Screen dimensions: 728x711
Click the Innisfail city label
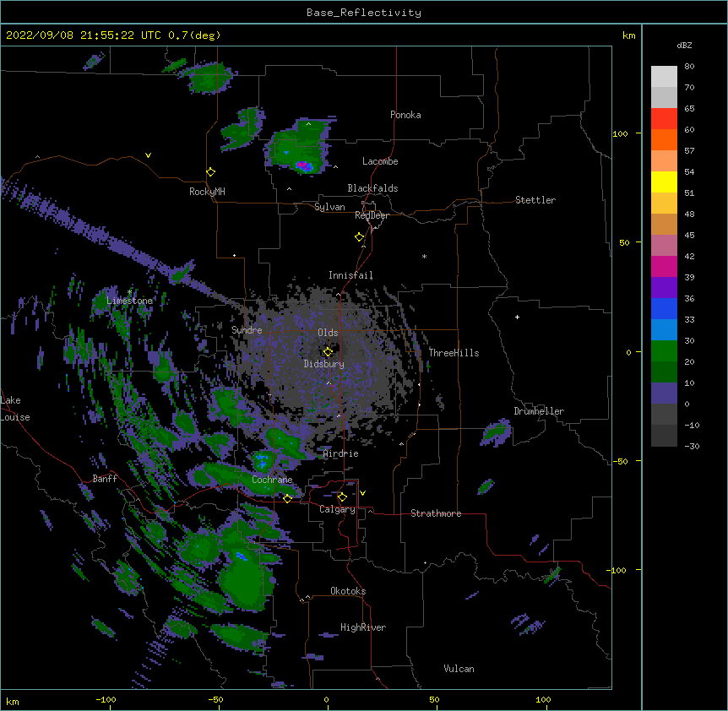tap(350, 275)
